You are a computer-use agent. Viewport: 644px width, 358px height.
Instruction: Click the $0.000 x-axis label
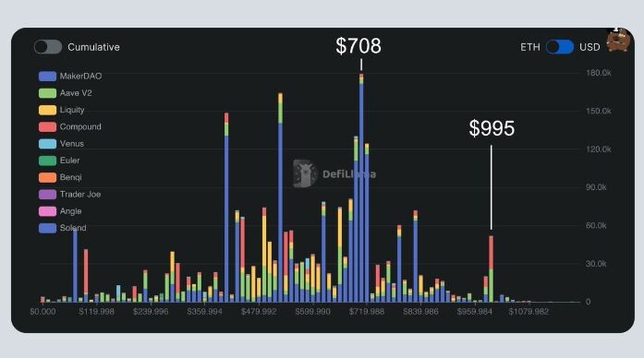pos(43,312)
